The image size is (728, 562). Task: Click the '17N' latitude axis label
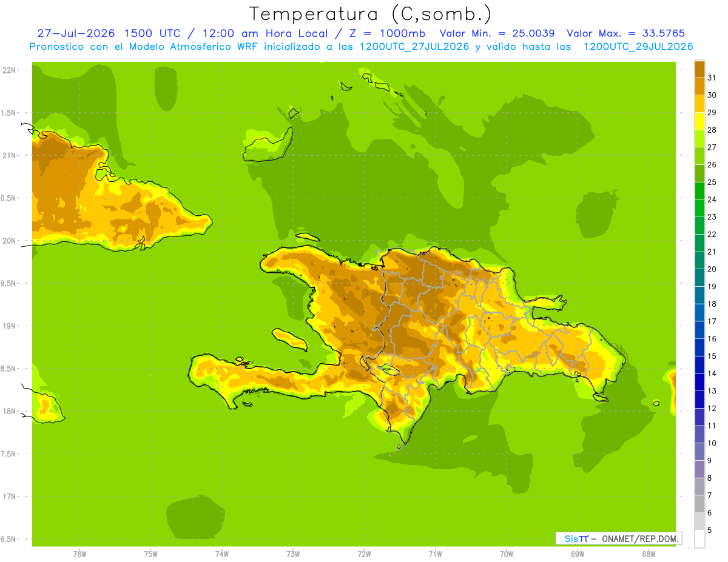(x=10, y=497)
